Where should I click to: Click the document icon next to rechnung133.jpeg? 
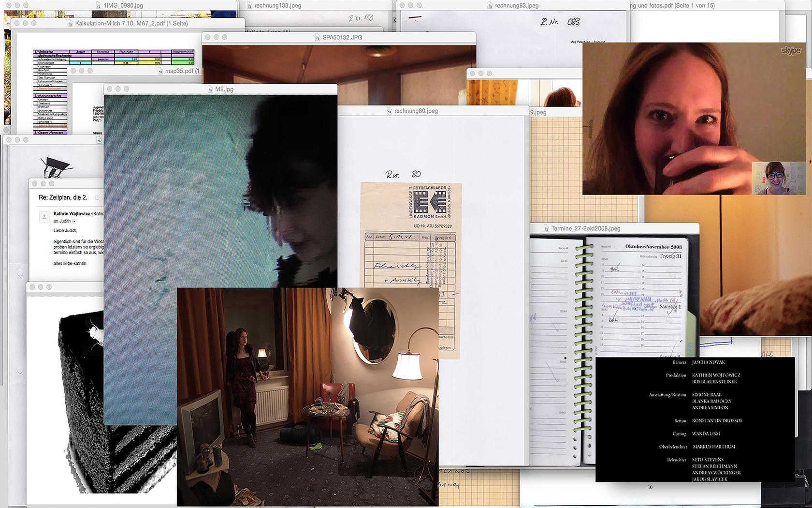click(249, 5)
